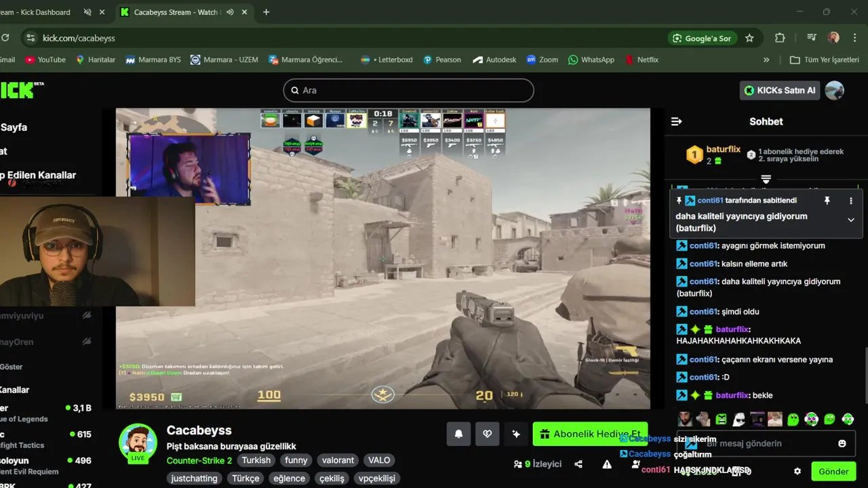This screenshot has height=488, width=868.
Task: Open the Letterboxd bookmark
Action: 387,60
